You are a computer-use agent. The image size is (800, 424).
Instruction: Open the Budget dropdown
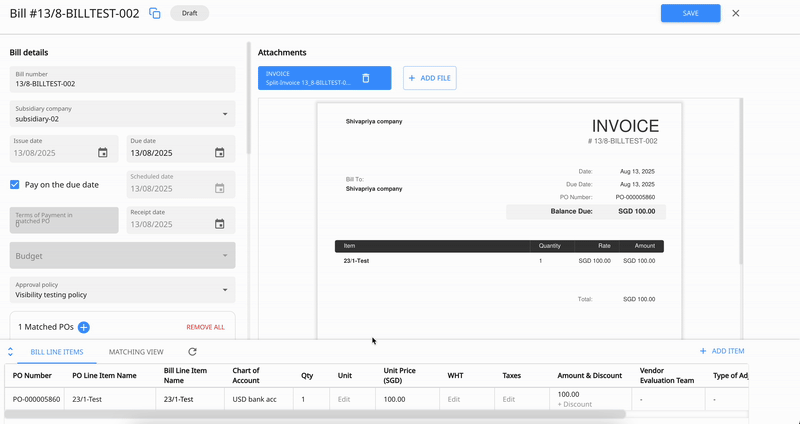tap(224, 256)
